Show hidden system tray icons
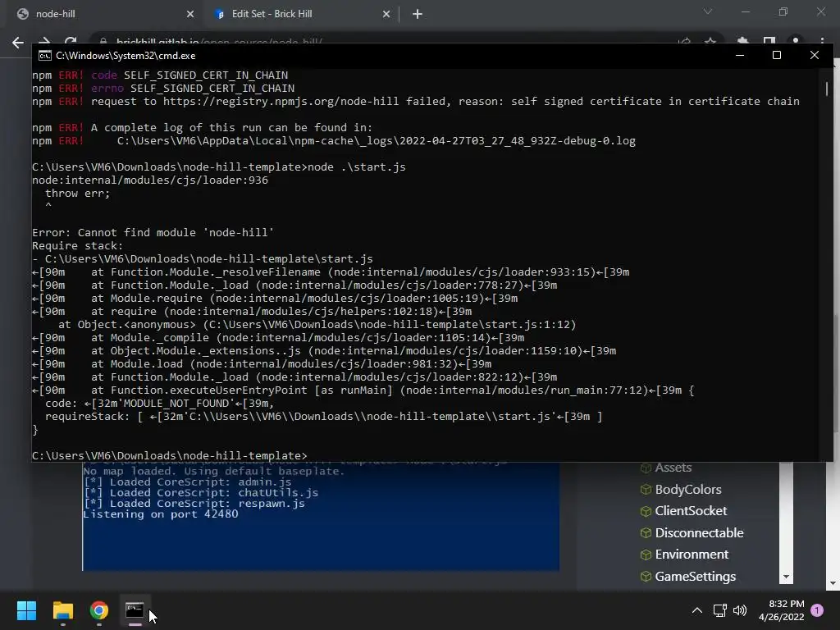The height and width of the screenshot is (630, 840). 697,610
